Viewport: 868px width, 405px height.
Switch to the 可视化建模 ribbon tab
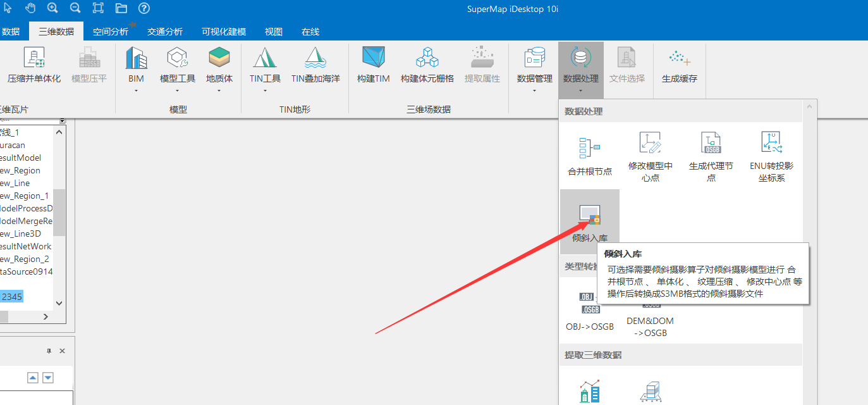(x=224, y=32)
